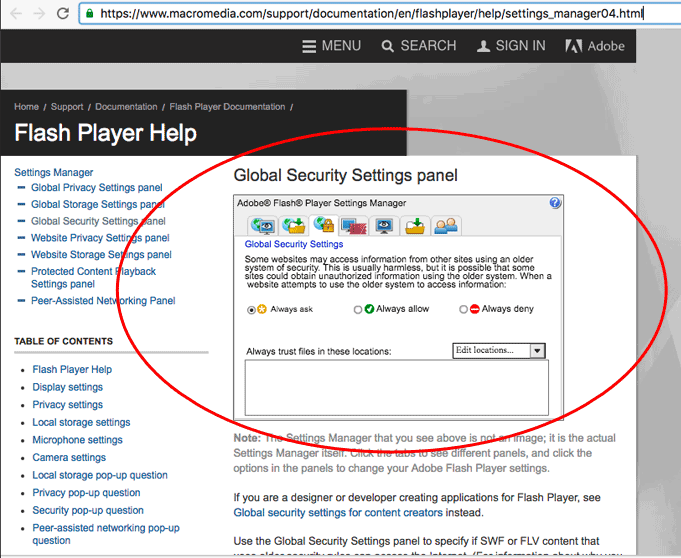The width and height of the screenshot is (681, 558).
Task: Go to Documentation breadcrumb
Action: pos(126,107)
